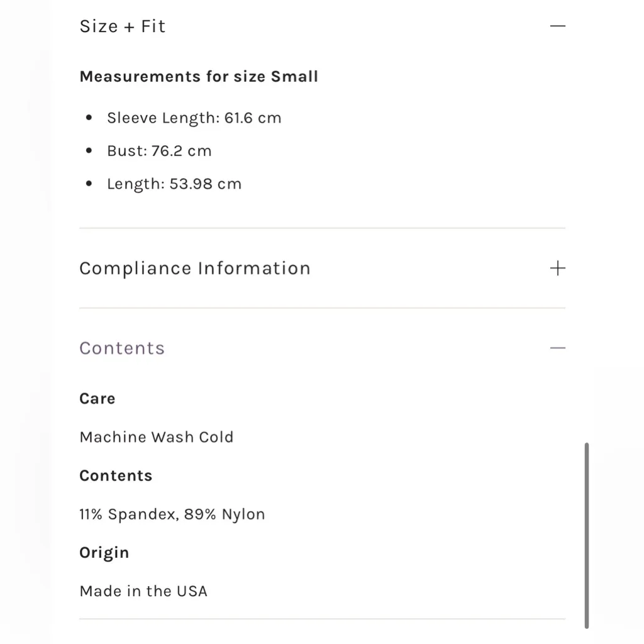
Task: Click the bullet beside Length: 53.98 cm
Action: coord(89,184)
